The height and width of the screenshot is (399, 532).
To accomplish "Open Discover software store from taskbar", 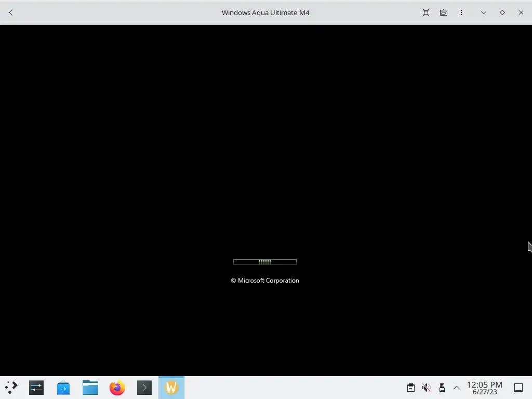I will pyautogui.click(x=63, y=388).
